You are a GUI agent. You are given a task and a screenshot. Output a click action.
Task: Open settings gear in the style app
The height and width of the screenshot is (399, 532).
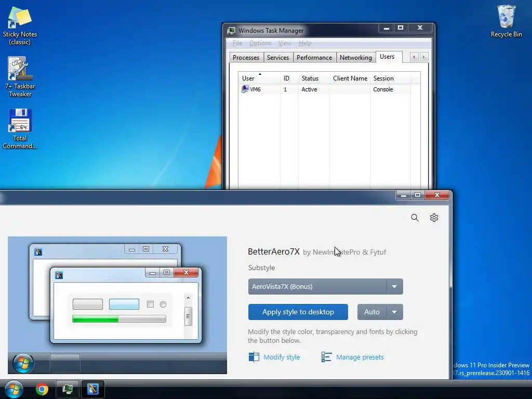click(434, 218)
